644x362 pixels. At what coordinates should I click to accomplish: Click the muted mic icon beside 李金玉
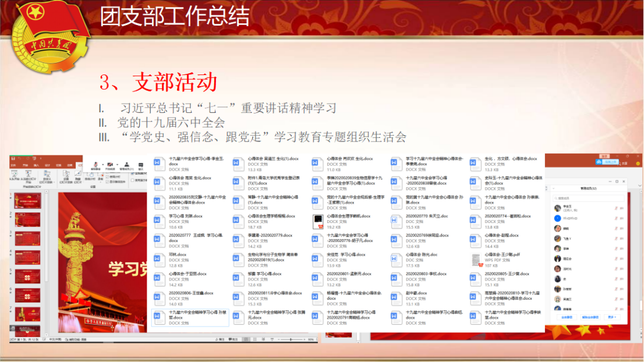click(615, 208)
